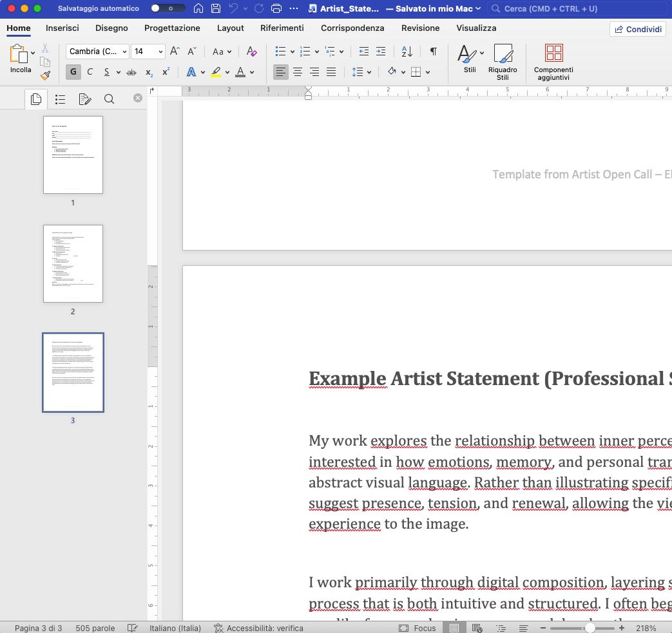This screenshot has height=633, width=672.
Task: Open more commands ellipsis in title bar
Action: tap(294, 8)
